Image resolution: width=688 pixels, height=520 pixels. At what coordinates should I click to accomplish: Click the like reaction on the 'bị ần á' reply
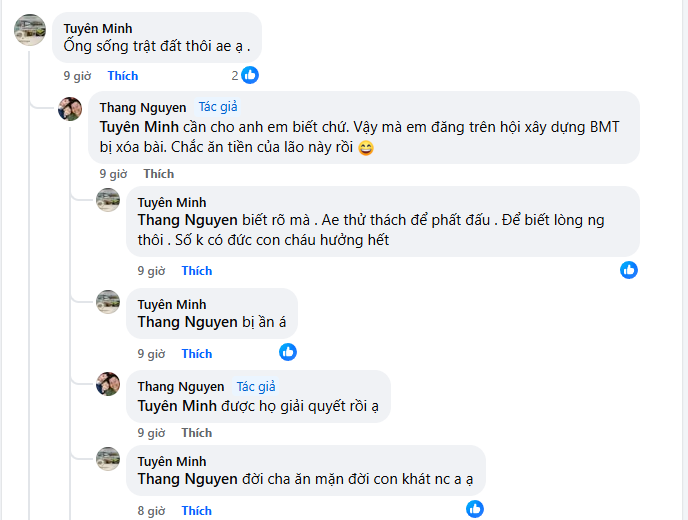click(x=288, y=352)
